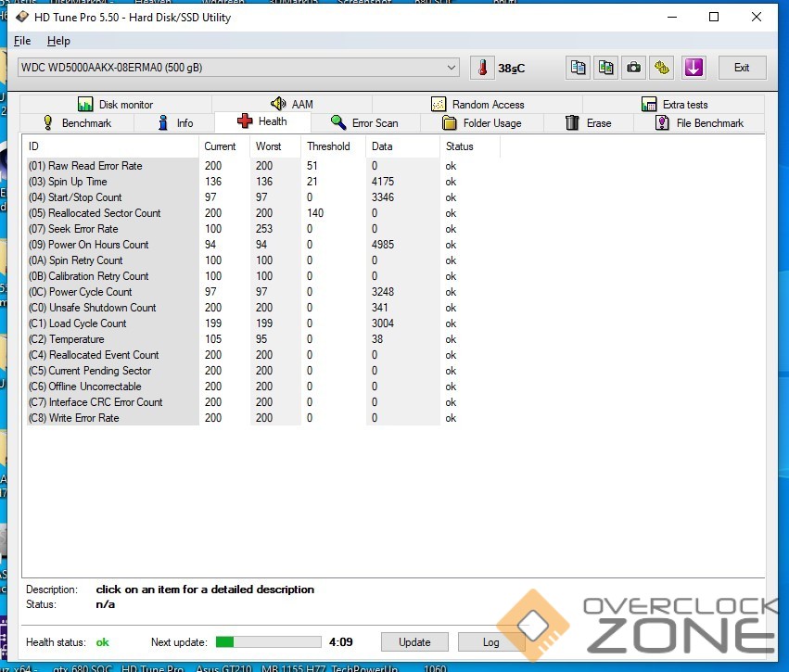Select the (09) Power On Hours Count row
Viewport: 789px width, 672px height.
[x=263, y=245]
